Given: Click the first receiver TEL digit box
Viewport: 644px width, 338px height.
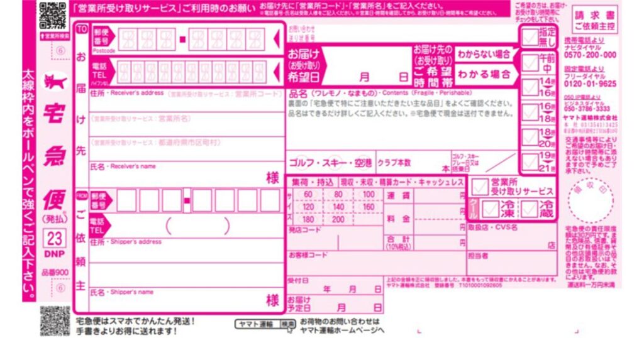Looking at the screenshot, I should pyautogui.click(x=124, y=72).
